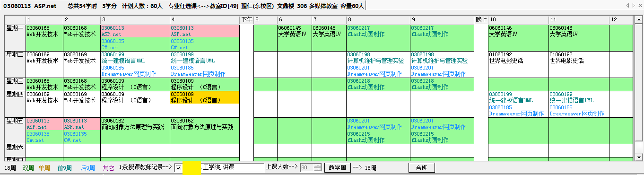644x175 pixels.
Task: Select Friday period 9 flash动画制作 entry
Action: pyautogui.click(x=442, y=137)
